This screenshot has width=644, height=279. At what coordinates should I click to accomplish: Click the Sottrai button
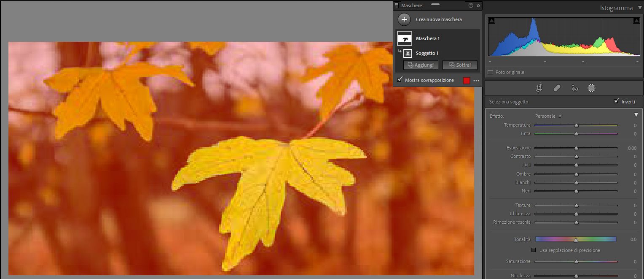[460, 65]
